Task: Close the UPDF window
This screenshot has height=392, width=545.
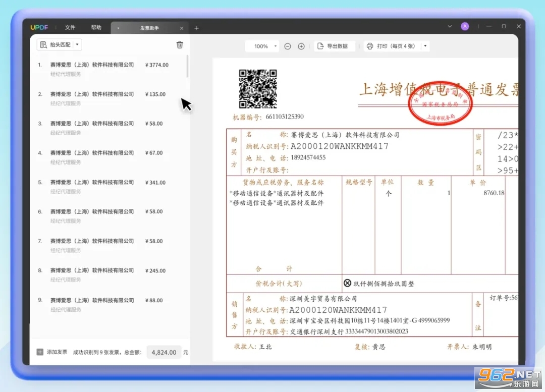Action: (x=519, y=26)
